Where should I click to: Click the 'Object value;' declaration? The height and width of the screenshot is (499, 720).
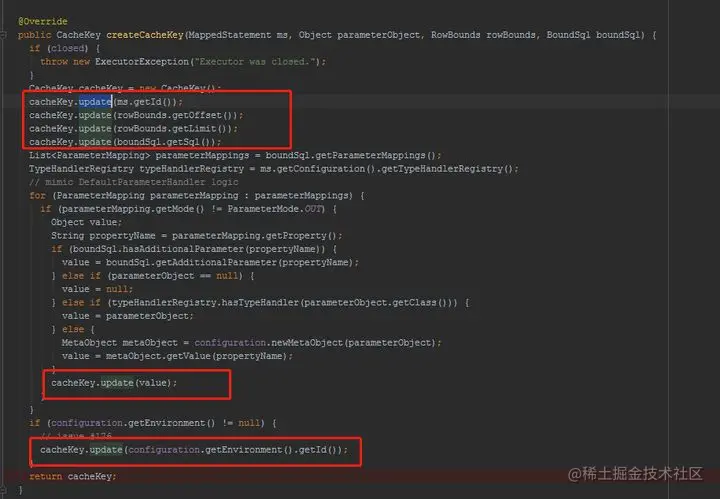(86, 222)
